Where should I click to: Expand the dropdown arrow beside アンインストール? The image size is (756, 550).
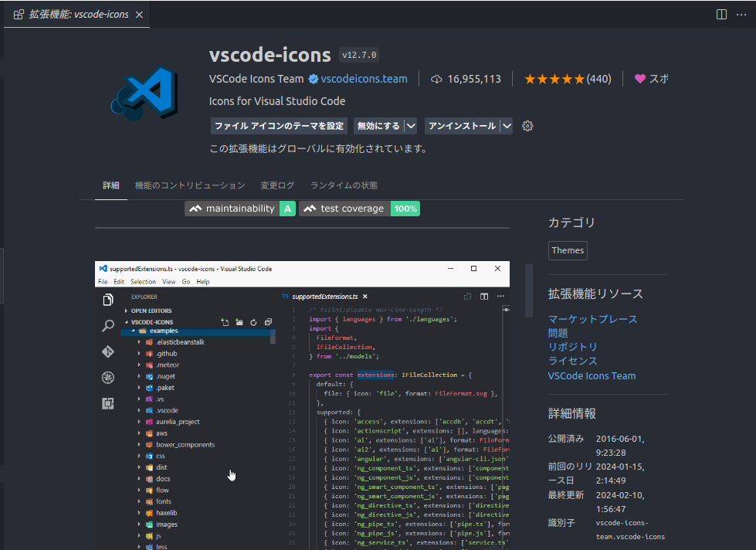coord(507,126)
